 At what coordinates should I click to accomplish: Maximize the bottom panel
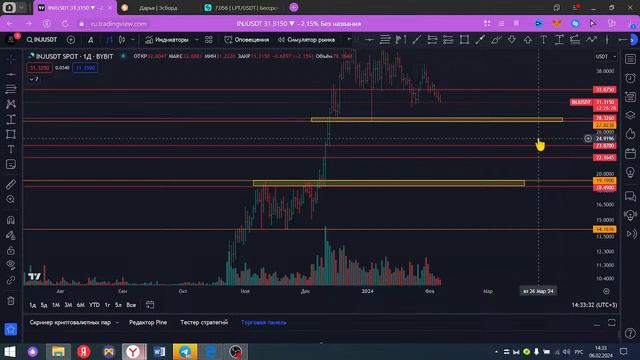611,322
